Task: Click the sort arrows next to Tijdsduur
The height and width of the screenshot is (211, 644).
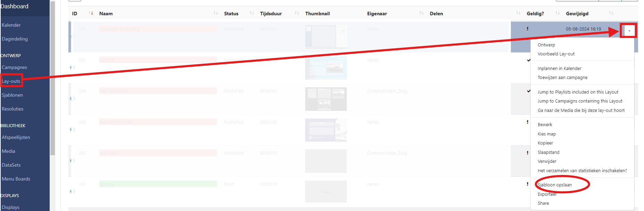Action: 297,13
